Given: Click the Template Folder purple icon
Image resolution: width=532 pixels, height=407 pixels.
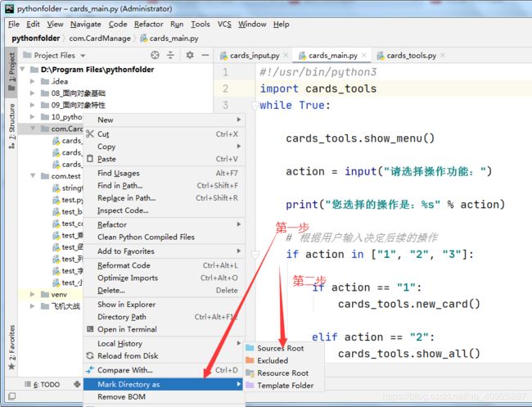Looking at the screenshot, I should (x=250, y=385).
